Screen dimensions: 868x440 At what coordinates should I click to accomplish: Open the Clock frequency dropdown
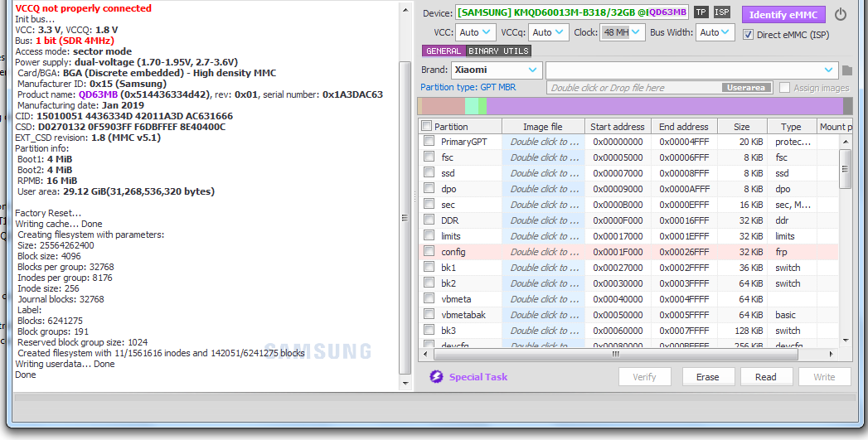point(623,32)
